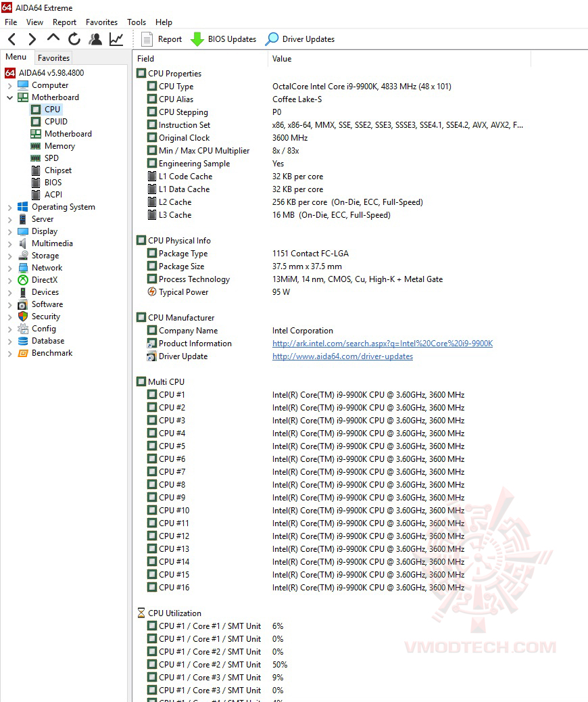Select the Engineering Sample row
This screenshot has height=702, width=588.
215,164
